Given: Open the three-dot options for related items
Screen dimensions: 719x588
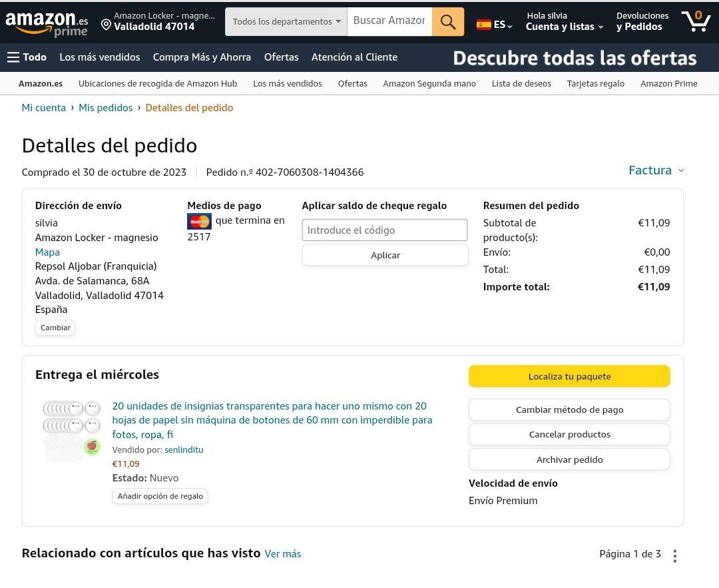Looking at the screenshot, I should point(675,555).
